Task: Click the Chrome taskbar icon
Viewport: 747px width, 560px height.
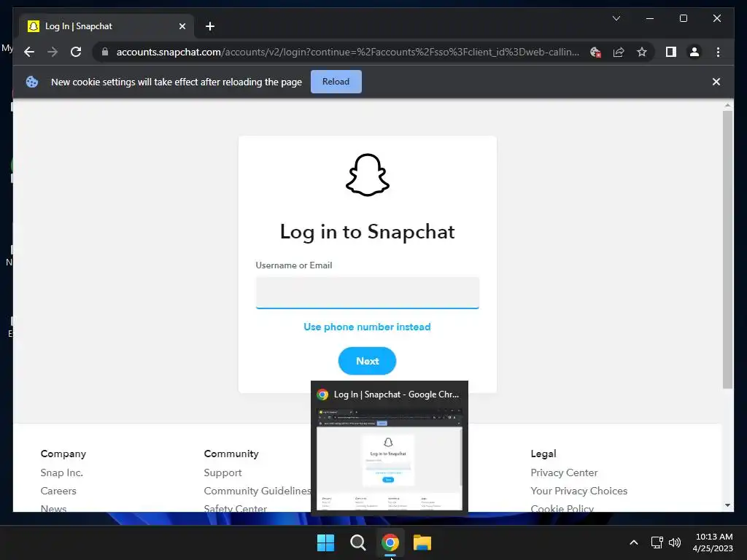Action: 390,542
